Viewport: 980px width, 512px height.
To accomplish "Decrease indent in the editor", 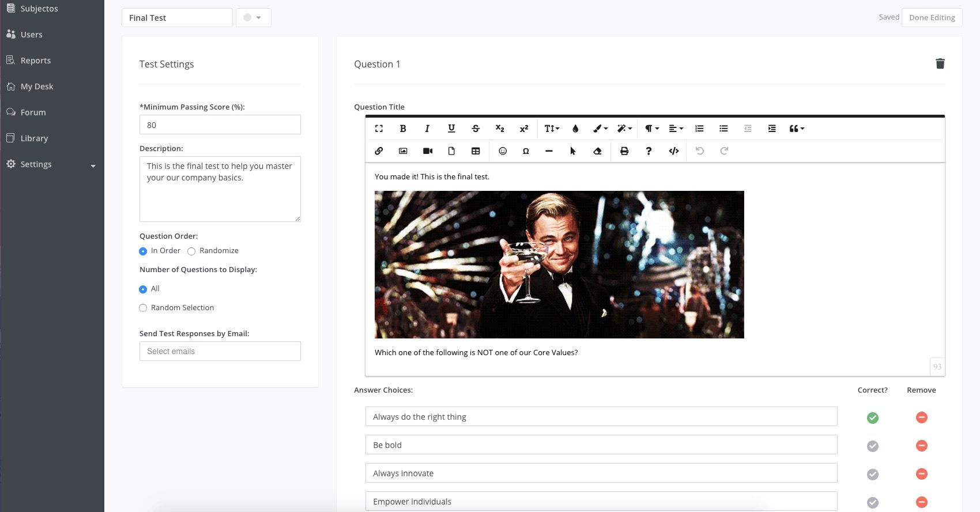I will pos(748,129).
